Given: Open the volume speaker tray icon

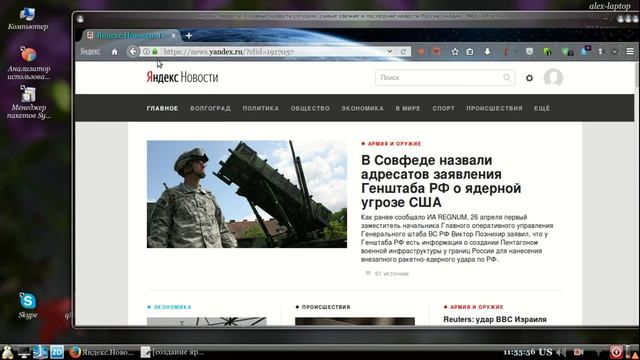Looking at the screenshot, I should [x=562, y=352].
